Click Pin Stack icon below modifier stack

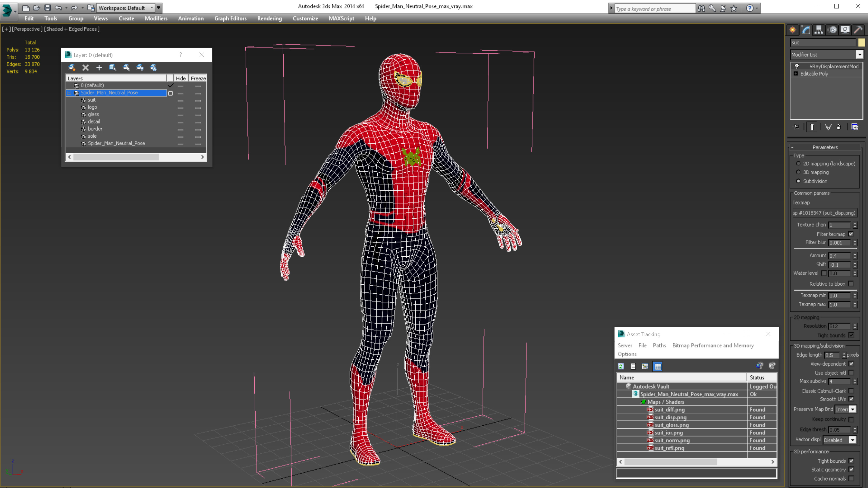(x=796, y=127)
